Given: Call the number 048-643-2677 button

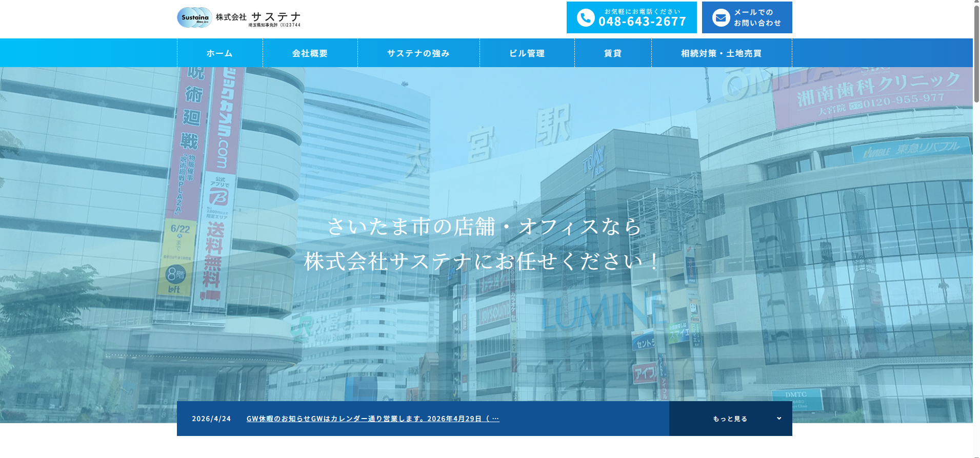Looking at the screenshot, I should [x=632, y=17].
